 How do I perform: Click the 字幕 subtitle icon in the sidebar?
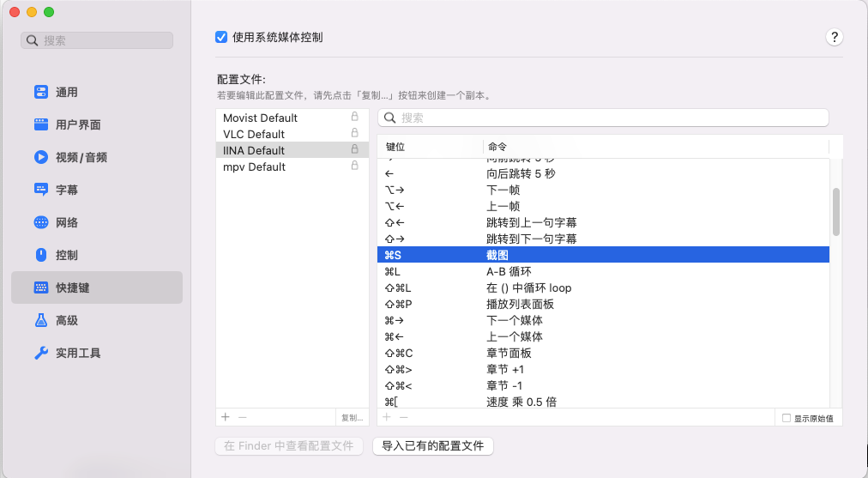click(41, 190)
